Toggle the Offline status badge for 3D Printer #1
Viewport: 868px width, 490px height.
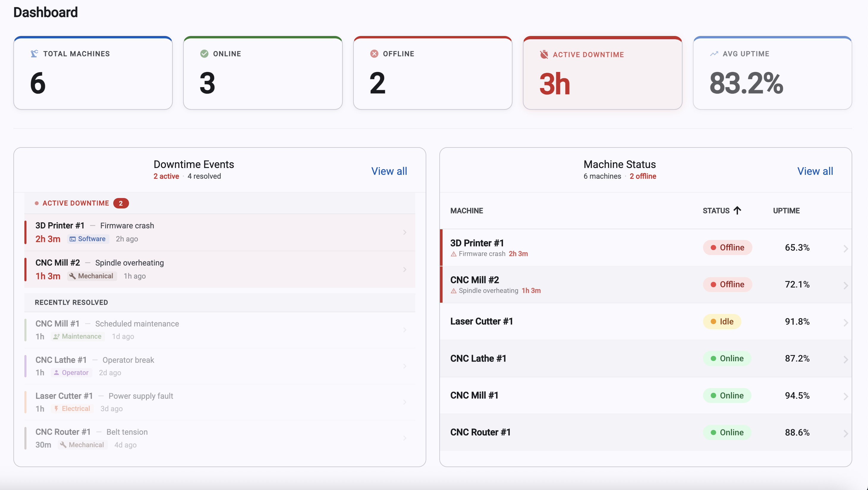tap(727, 247)
